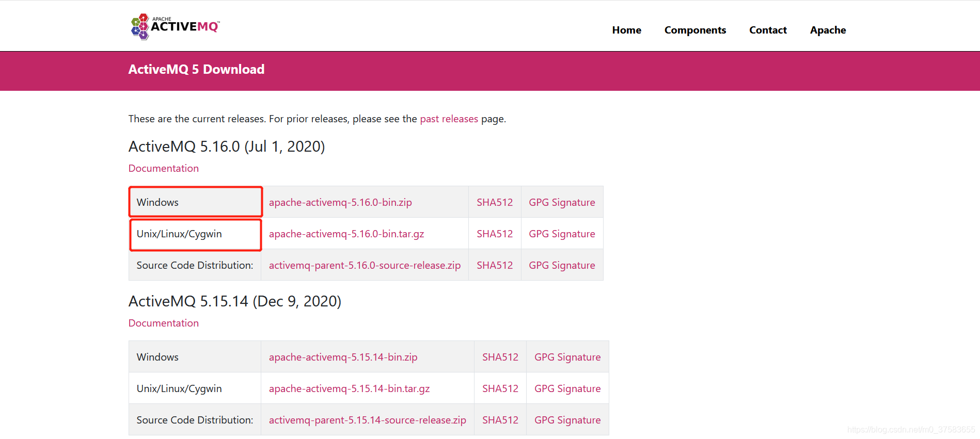Follow the past releases link
The image size is (980, 439).
pyautogui.click(x=449, y=119)
